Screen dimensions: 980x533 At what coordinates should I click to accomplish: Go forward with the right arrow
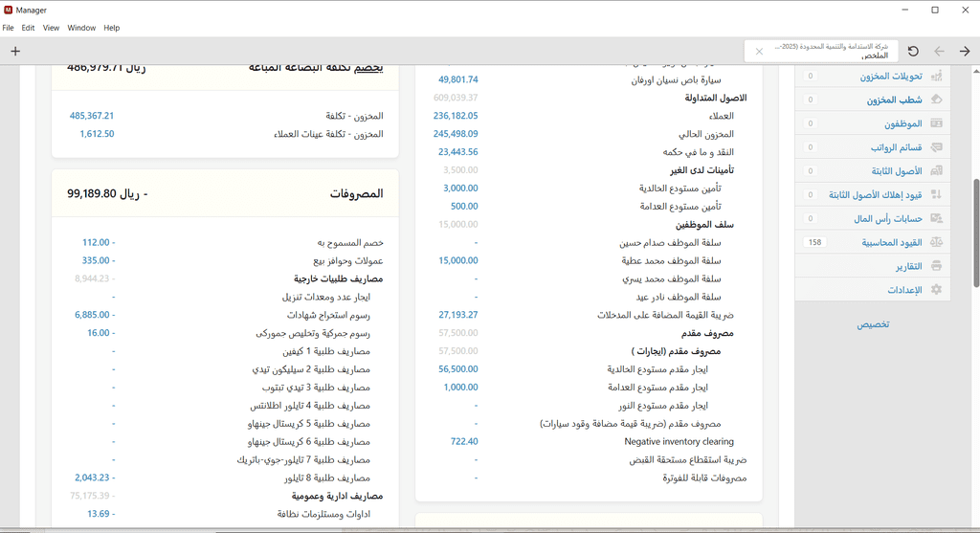pyautogui.click(x=965, y=51)
